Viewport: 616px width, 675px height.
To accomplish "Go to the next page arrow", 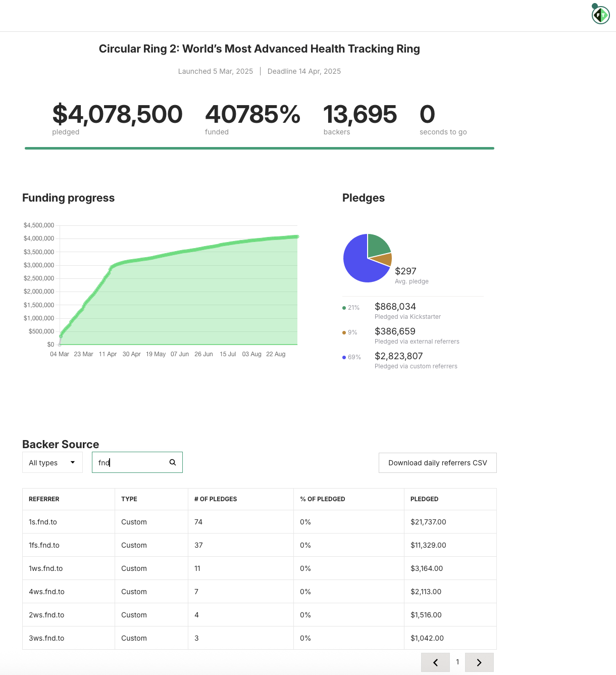I will coord(479,662).
